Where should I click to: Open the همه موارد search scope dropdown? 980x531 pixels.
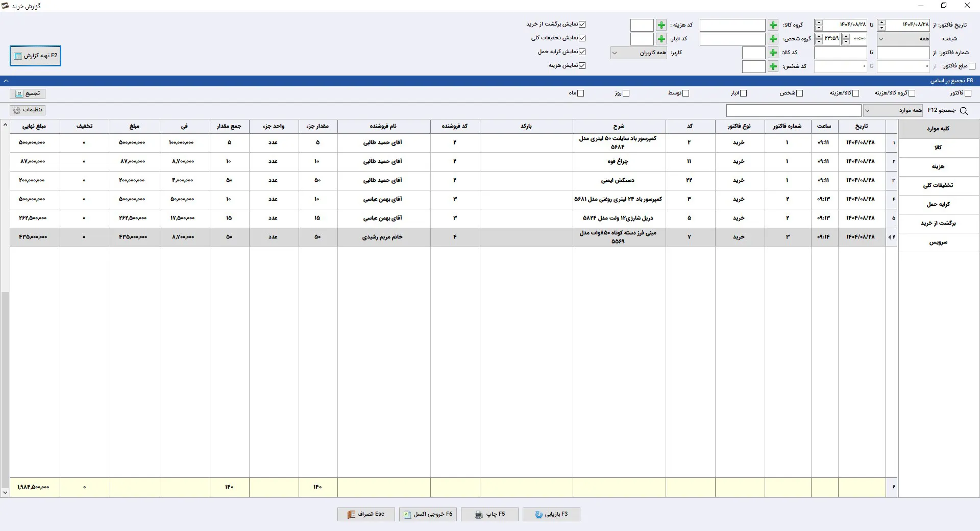point(893,110)
